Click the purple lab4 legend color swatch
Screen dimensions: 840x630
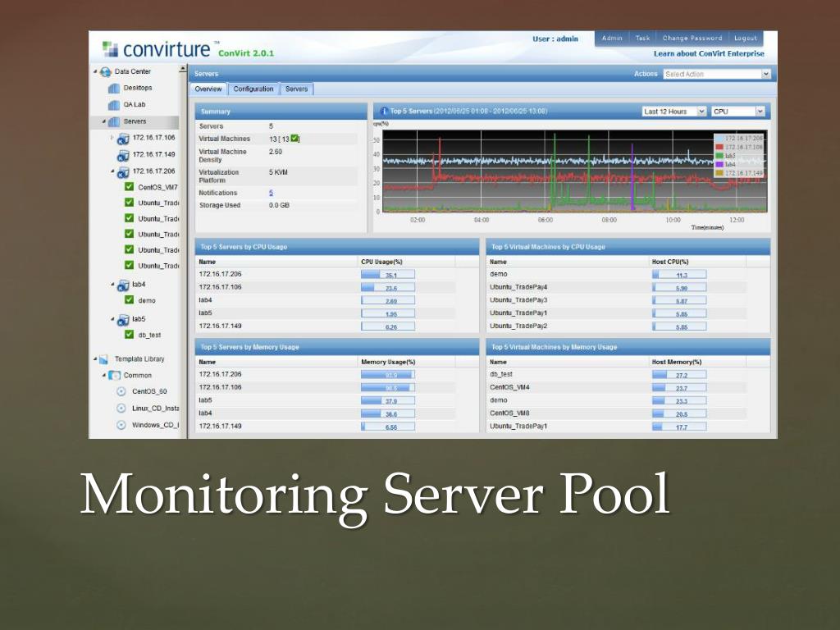(719, 164)
